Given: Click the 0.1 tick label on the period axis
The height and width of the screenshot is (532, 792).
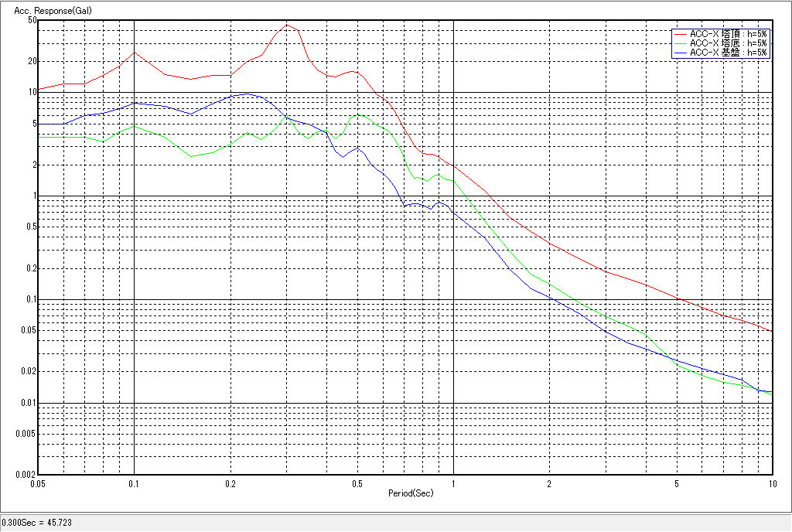Looking at the screenshot, I should click(135, 483).
